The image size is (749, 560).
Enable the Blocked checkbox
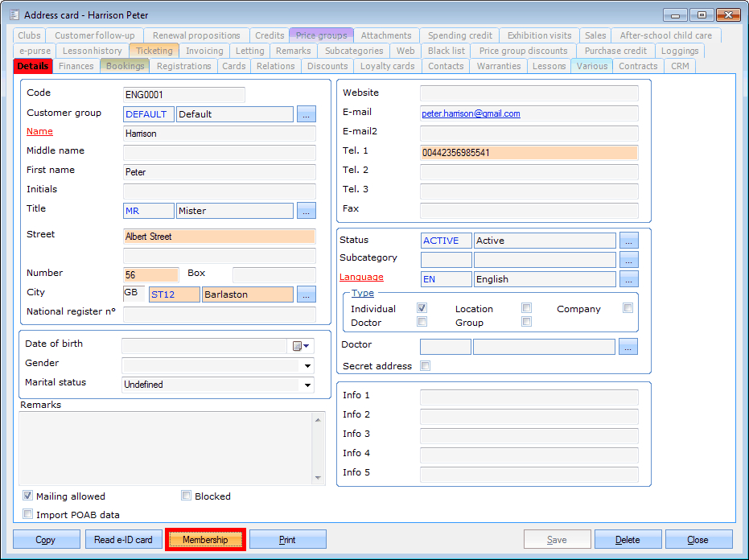[187, 496]
